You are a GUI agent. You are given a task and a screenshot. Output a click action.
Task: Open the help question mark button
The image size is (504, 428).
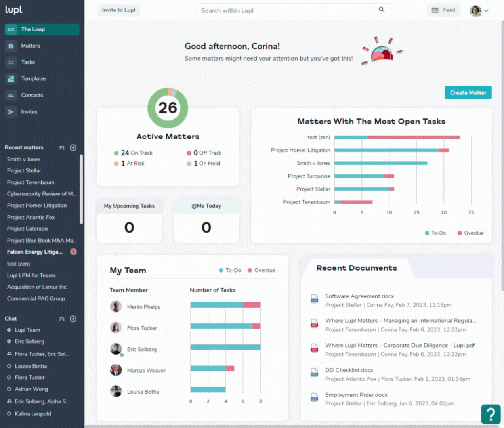pos(491,414)
